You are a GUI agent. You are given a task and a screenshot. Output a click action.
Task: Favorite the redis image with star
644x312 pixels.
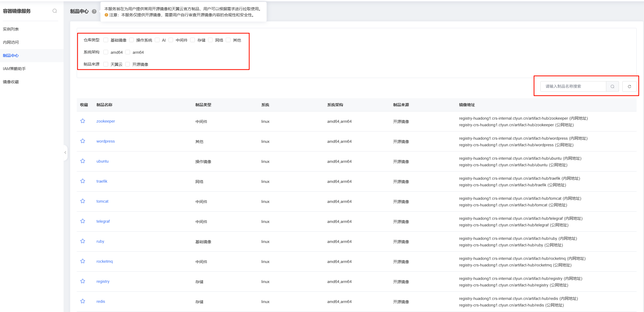pos(83,301)
